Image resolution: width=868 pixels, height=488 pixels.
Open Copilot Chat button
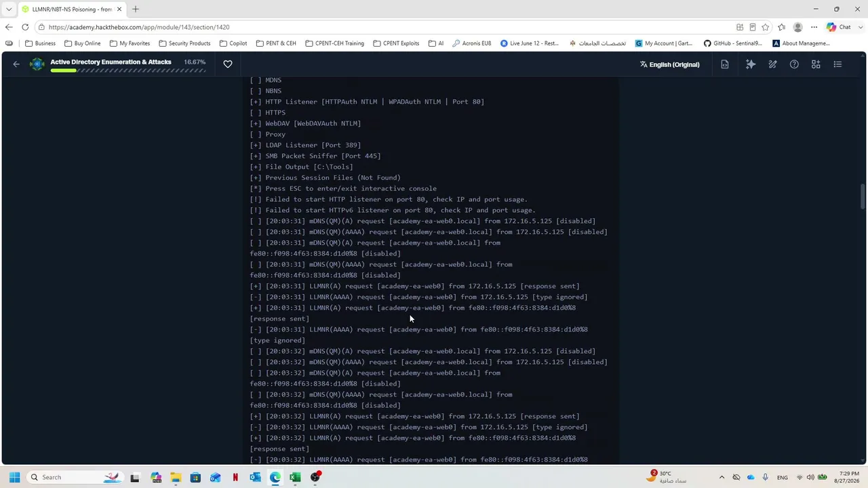point(839,27)
